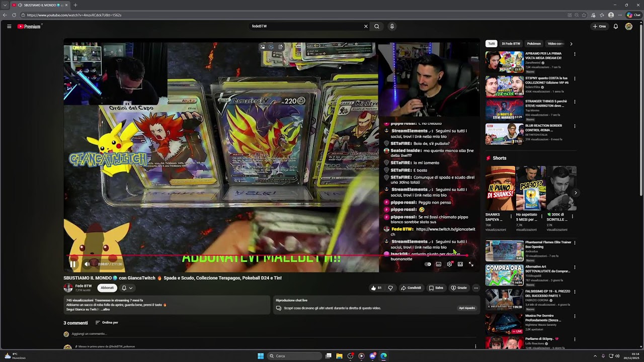Select the Pokémon filter chip
The image size is (644, 362).
coord(534,44)
